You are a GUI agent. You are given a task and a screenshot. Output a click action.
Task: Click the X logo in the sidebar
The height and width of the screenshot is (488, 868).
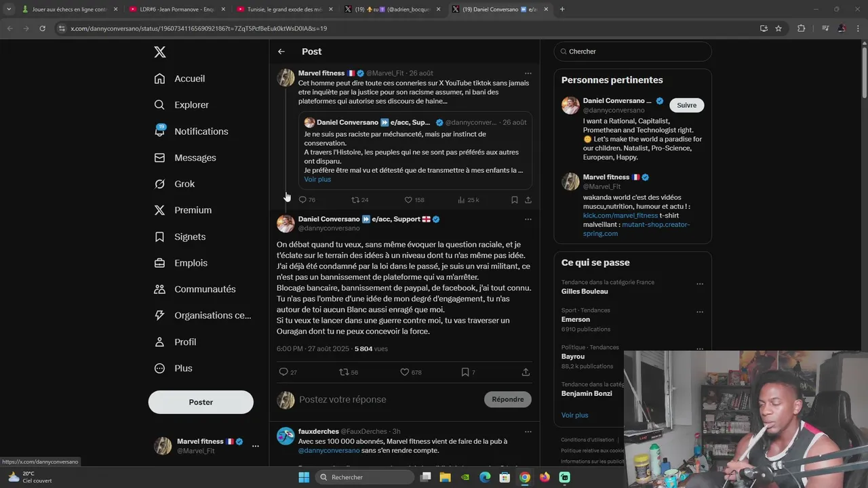[x=159, y=52]
